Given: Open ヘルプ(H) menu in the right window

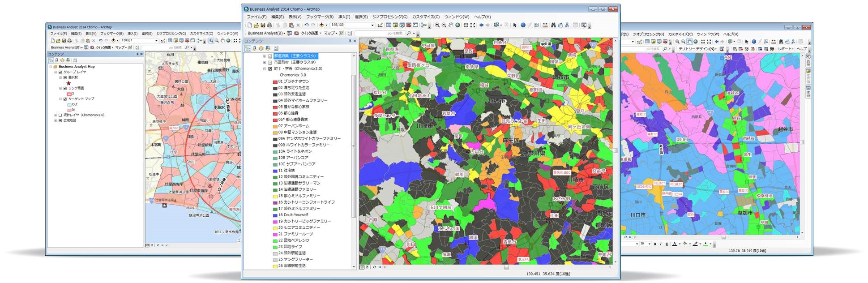Looking at the screenshot, I should [731, 34].
